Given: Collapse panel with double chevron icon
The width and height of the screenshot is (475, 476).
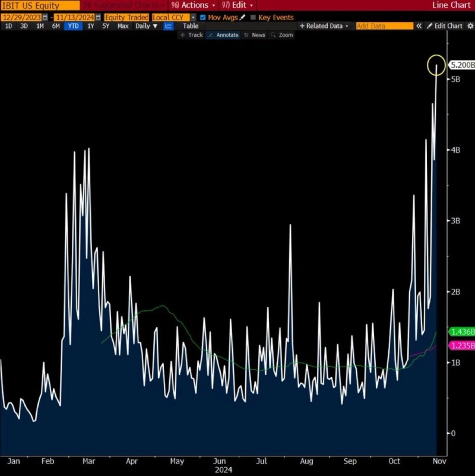Looking at the screenshot, I should click(419, 26).
